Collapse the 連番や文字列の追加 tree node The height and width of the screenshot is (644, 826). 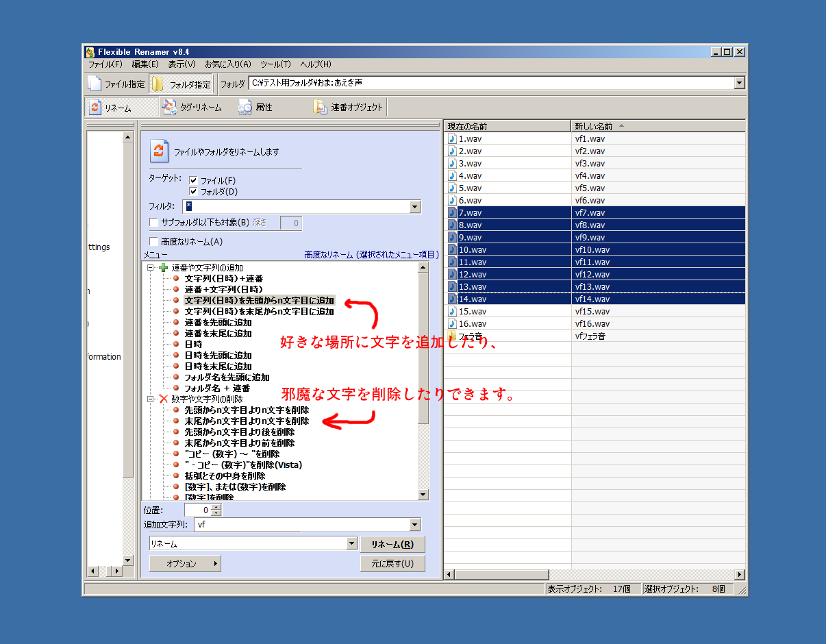coord(150,268)
